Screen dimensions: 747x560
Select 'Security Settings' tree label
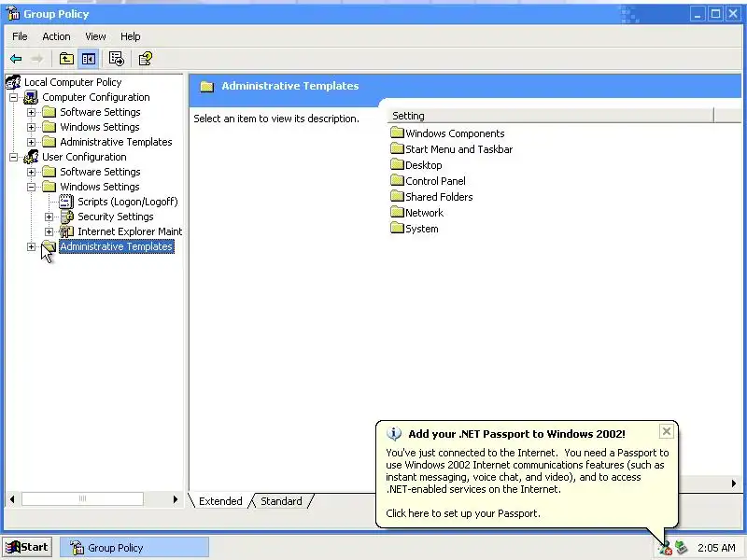(x=115, y=217)
